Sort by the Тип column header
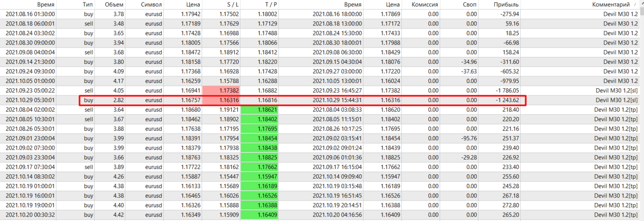Viewport: 644px width, 221px height. pos(88,4)
